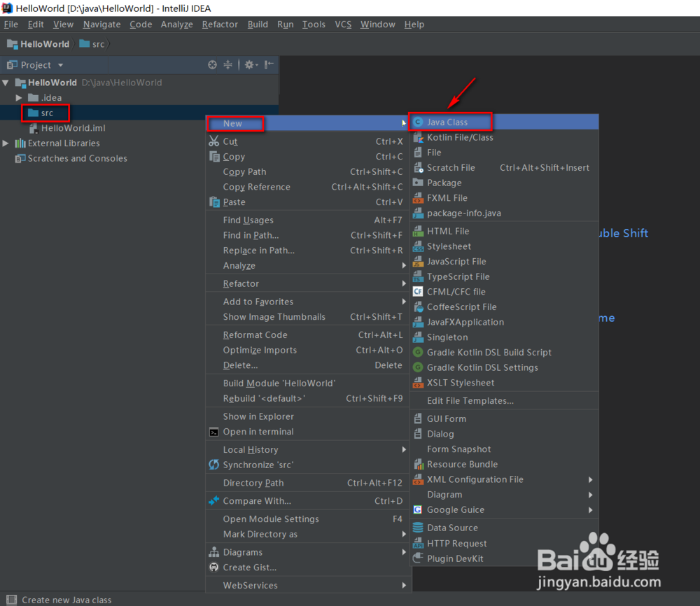Choose package-info.java entry
700x606 pixels.
(505, 213)
